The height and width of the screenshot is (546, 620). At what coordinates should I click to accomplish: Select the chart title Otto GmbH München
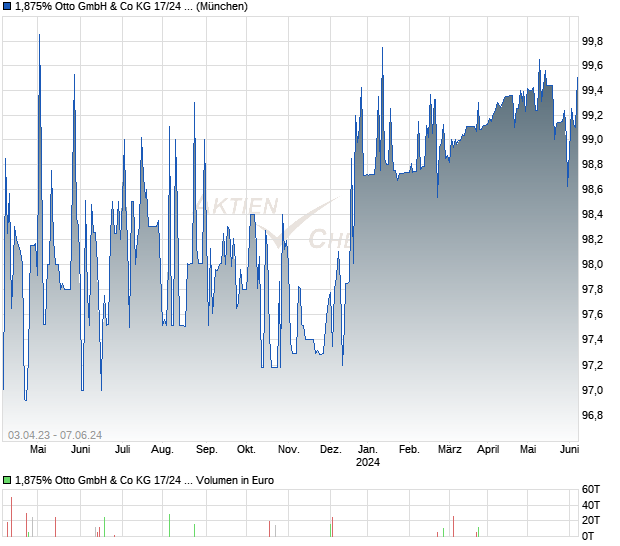(x=131, y=6)
